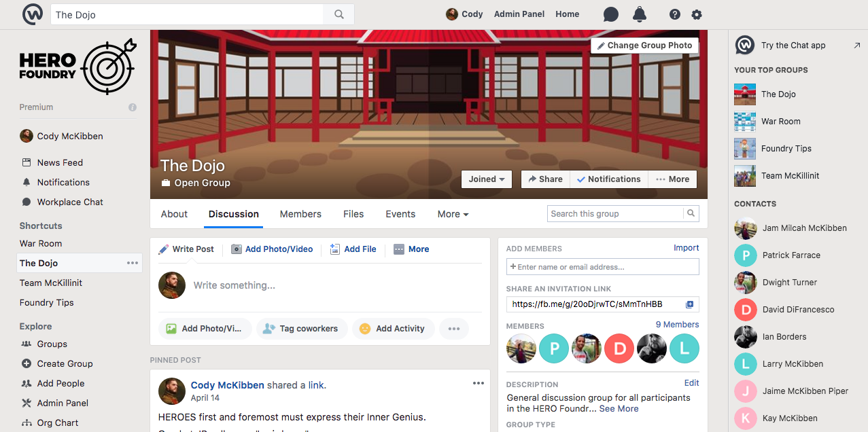Viewport: 868px width, 432px height.
Task: Switch to the Events tab
Action: [400, 214]
